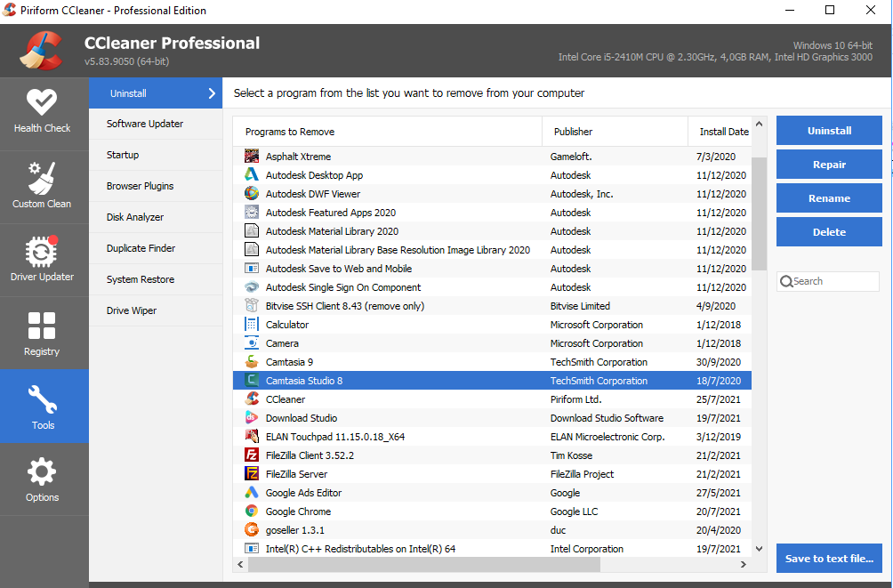Open Browser Plugins tool
This screenshot has width=893, height=588.
[x=156, y=186]
